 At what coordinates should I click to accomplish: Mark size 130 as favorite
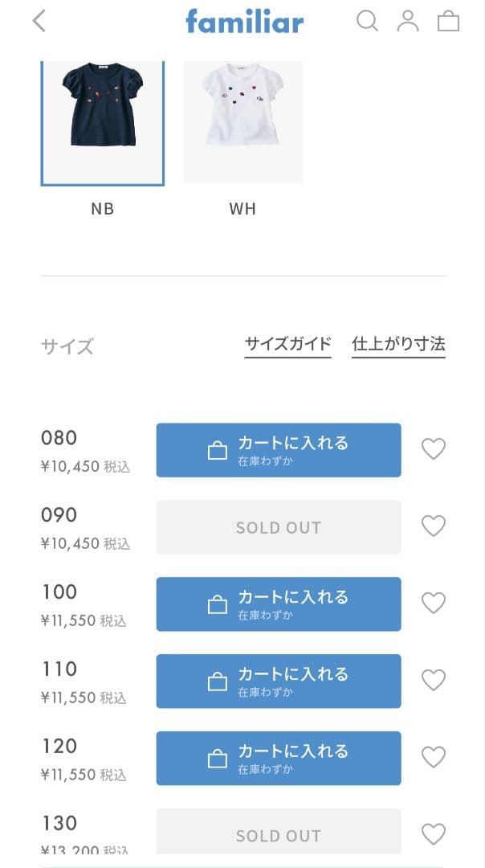point(434,834)
